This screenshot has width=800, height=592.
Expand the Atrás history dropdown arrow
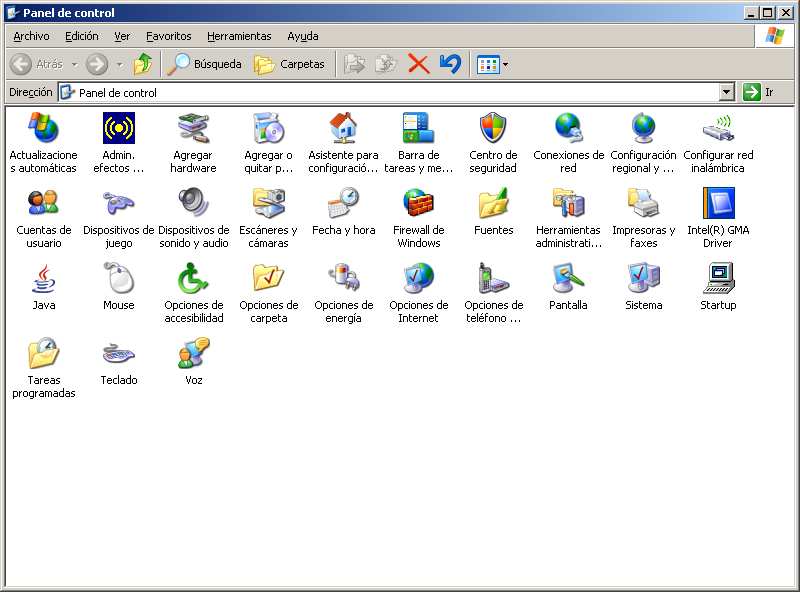[74, 65]
